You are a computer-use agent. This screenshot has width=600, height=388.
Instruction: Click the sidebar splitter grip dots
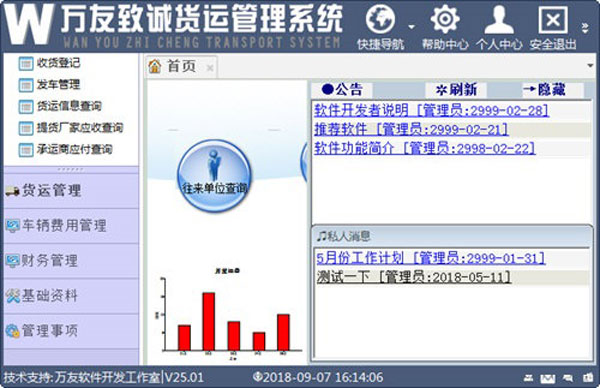click(x=70, y=169)
